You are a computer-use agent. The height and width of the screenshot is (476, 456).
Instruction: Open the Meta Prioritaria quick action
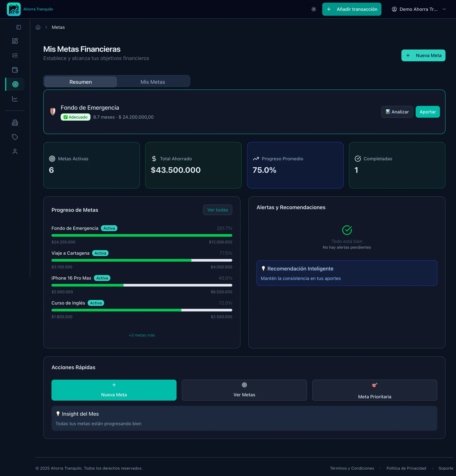pos(374,390)
